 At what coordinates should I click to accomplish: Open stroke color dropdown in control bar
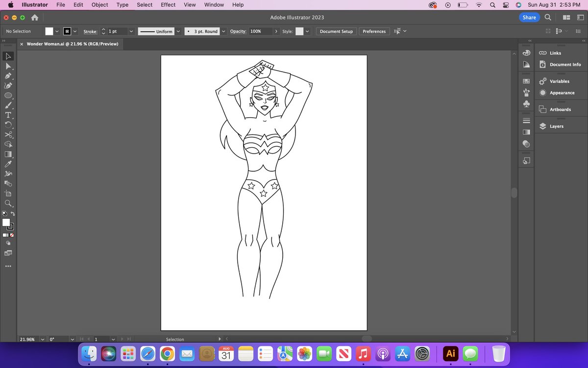(75, 31)
